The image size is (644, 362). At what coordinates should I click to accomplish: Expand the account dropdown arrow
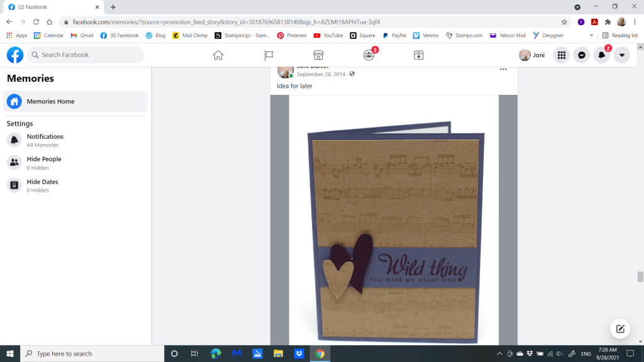tap(621, 55)
